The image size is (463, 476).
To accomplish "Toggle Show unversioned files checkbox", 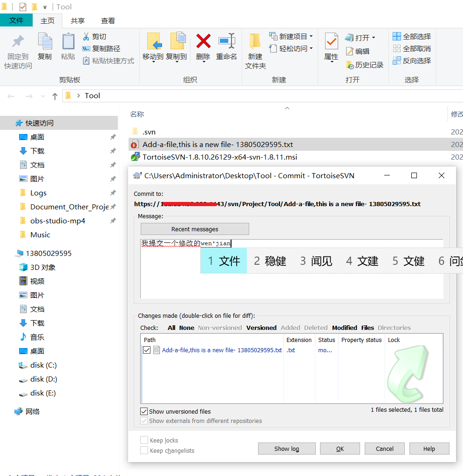I will point(144,411).
